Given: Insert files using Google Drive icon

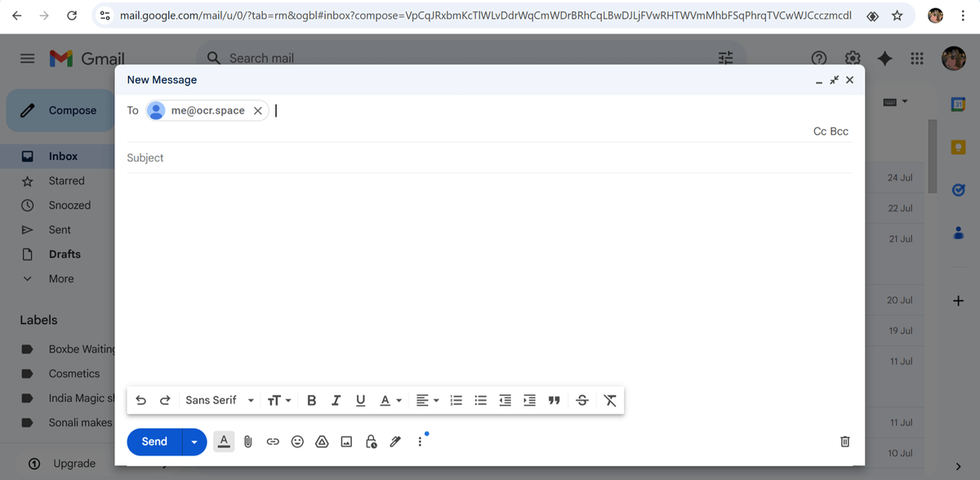Looking at the screenshot, I should click(x=322, y=442).
